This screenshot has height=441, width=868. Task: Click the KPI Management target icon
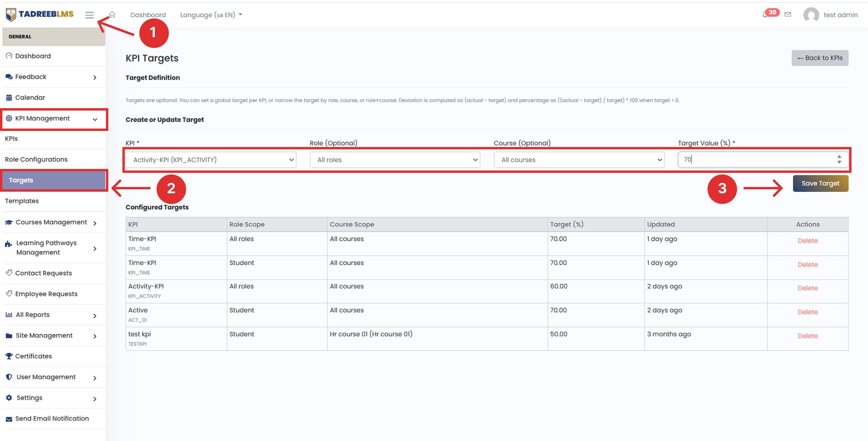coord(9,119)
